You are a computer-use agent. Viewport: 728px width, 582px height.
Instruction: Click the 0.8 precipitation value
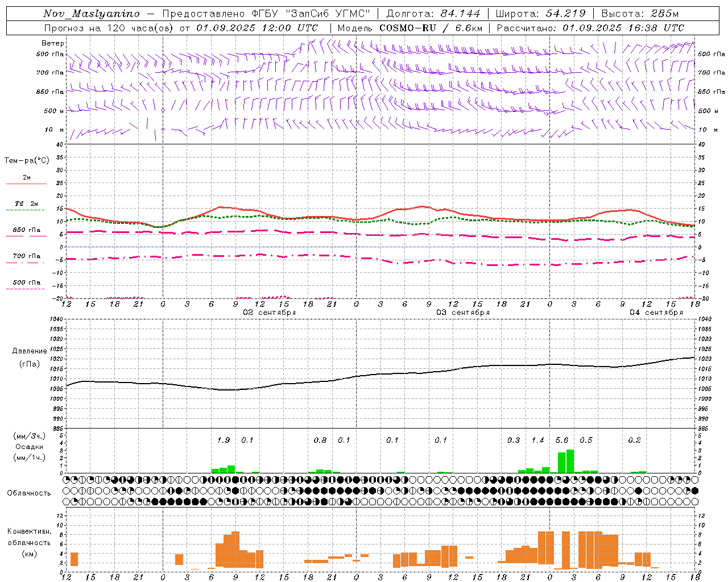320,440
